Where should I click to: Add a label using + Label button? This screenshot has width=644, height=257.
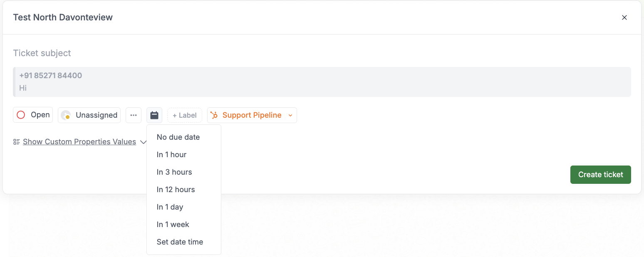point(184,115)
